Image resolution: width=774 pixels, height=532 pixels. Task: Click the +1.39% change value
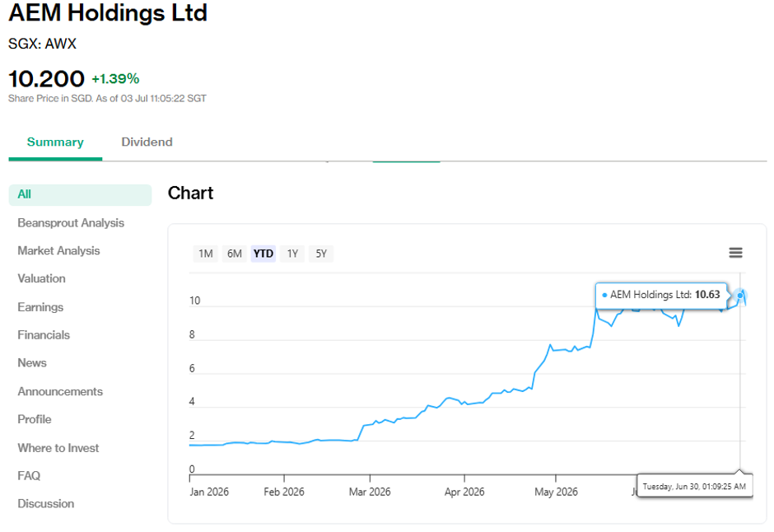click(x=115, y=79)
